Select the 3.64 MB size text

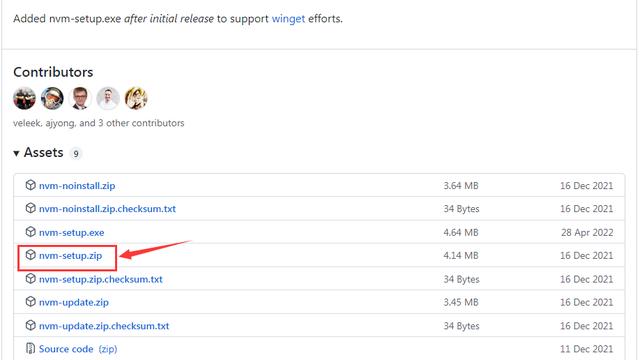(461, 186)
